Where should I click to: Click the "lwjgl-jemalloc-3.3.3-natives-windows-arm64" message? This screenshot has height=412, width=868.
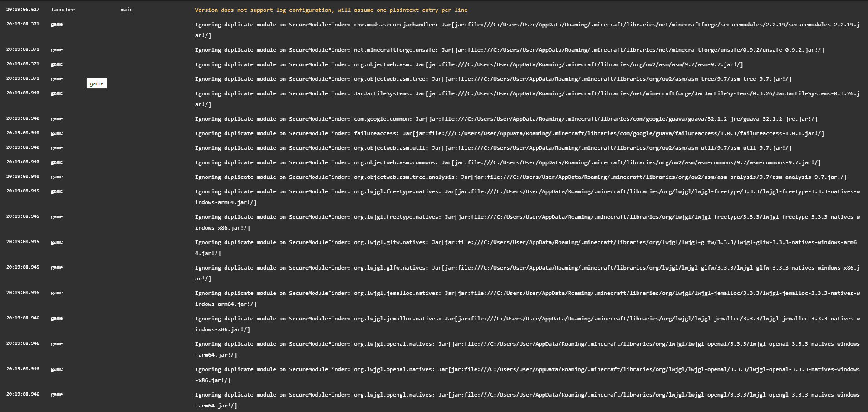(527, 299)
